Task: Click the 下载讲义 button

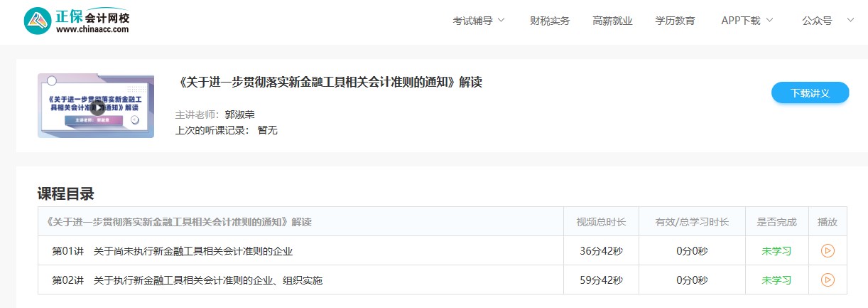Action: (x=810, y=93)
